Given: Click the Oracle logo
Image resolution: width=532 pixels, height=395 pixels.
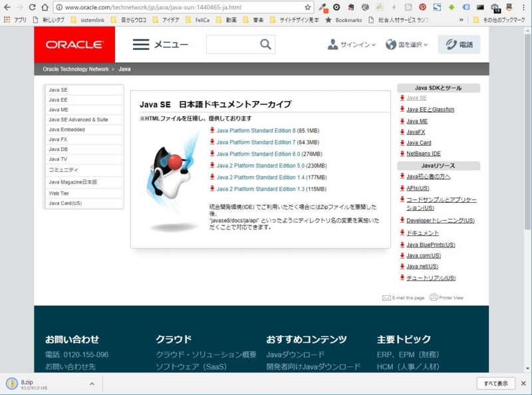Looking at the screenshot, I should point(74,45).
